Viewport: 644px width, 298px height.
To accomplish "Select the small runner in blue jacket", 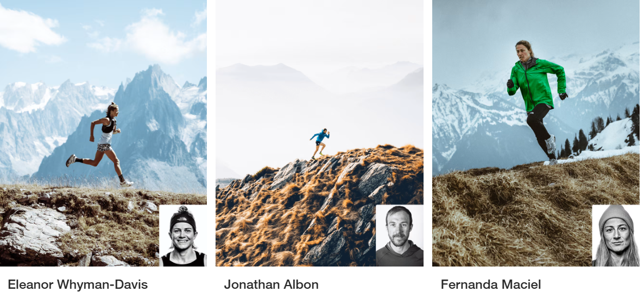I will point(319,143).
